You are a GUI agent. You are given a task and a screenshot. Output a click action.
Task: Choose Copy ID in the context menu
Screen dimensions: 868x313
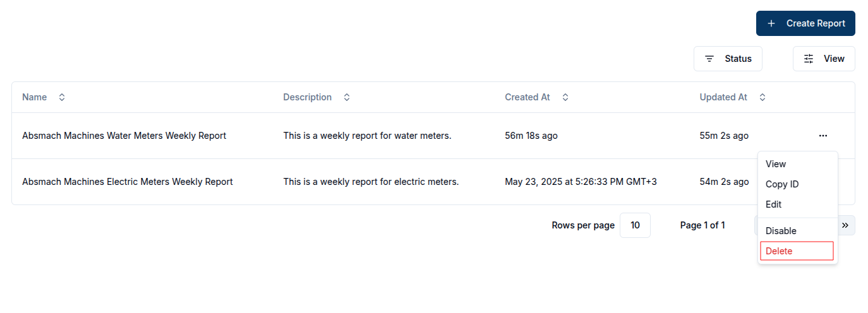(x=782, y=184)
